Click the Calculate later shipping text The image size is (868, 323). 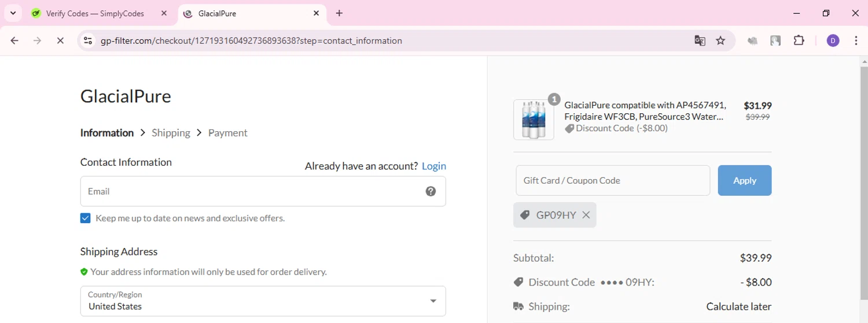(x=739, y=306)
